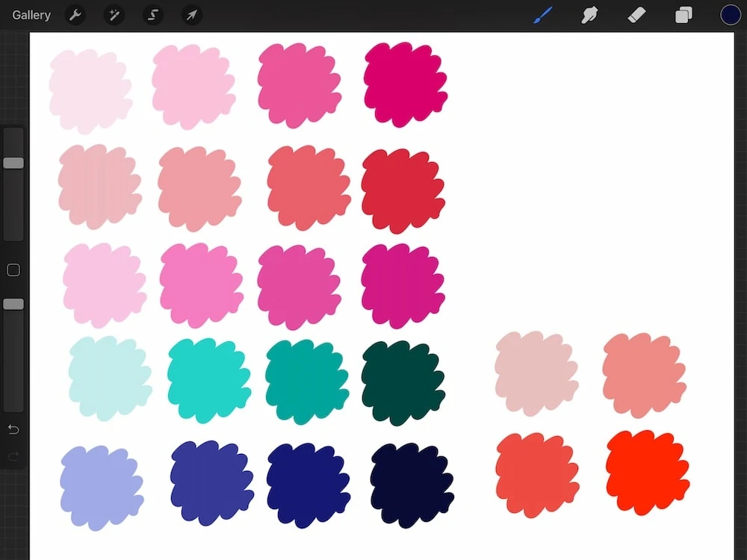747x560 pixels.
Task: Click the brush size slider handle
Action: click(13, 164)
